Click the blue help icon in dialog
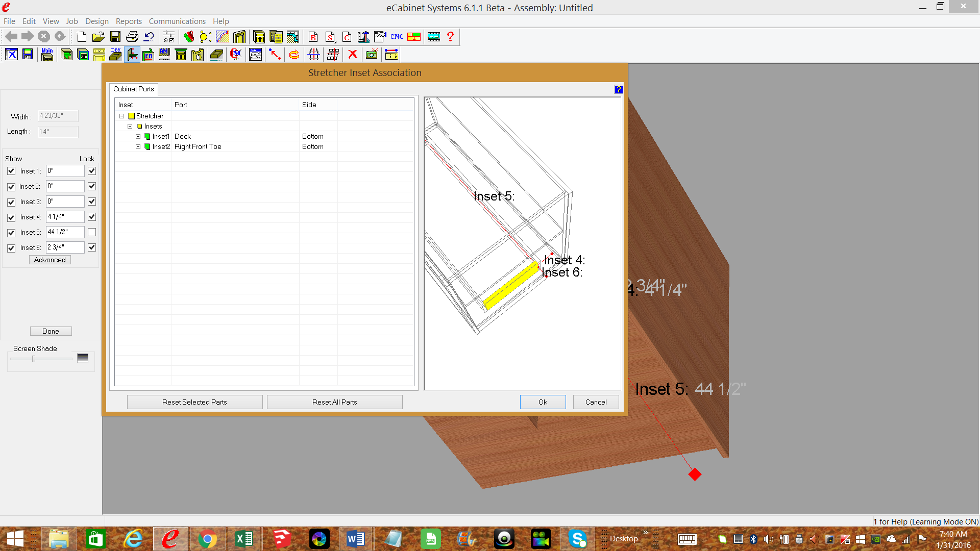 pyautogui.click(x=619, y=89)
